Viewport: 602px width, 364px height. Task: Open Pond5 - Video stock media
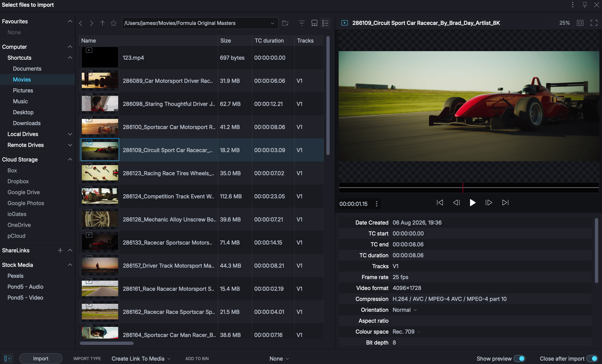(25, 298)
